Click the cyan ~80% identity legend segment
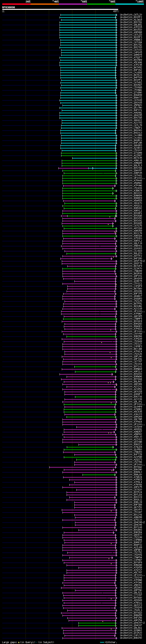The height and width of the screenshot is (644, 146). pyautogui.click(x=130, y=4)
